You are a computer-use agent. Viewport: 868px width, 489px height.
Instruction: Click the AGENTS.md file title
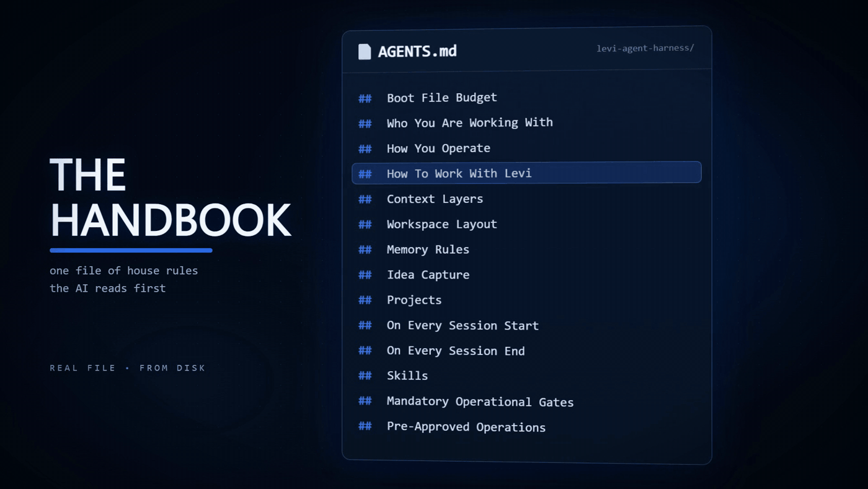pyautogui.click(x=417, y=52)
